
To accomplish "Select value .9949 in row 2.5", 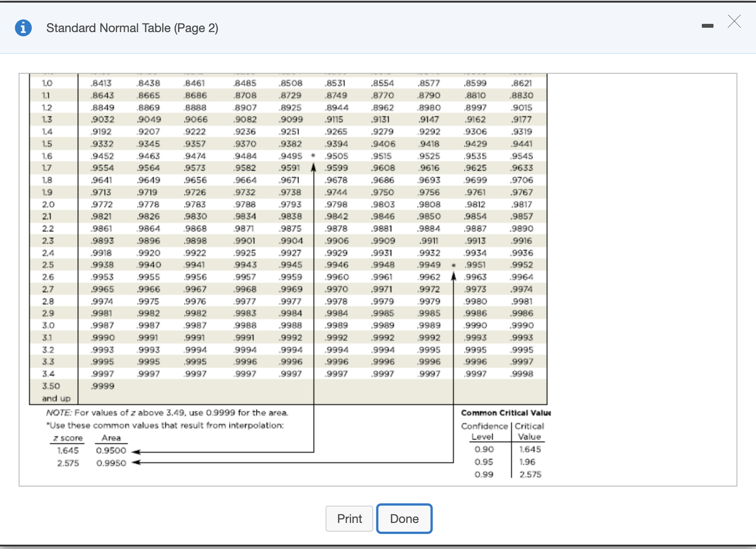I will pyautogui.click(x=430, y=265).
